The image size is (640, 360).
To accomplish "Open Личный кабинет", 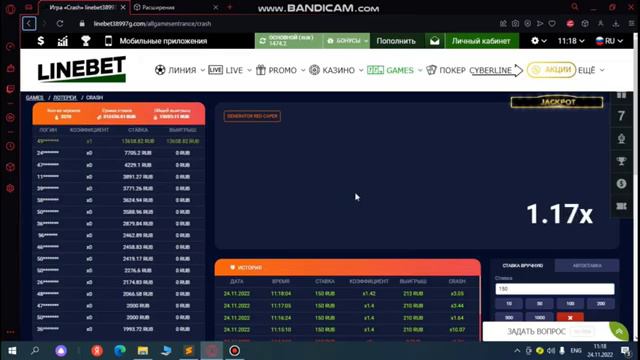I will pyautogui.click(x=481, y=41).
